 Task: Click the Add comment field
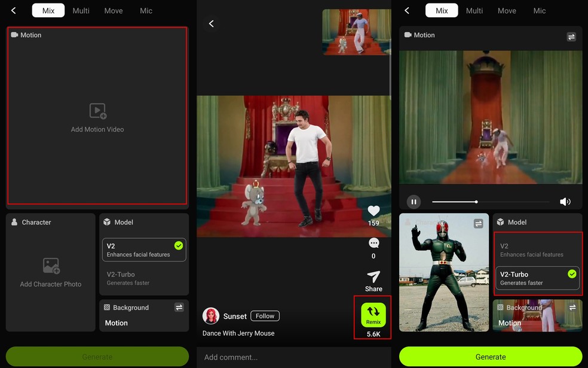[x=293, y=357]
